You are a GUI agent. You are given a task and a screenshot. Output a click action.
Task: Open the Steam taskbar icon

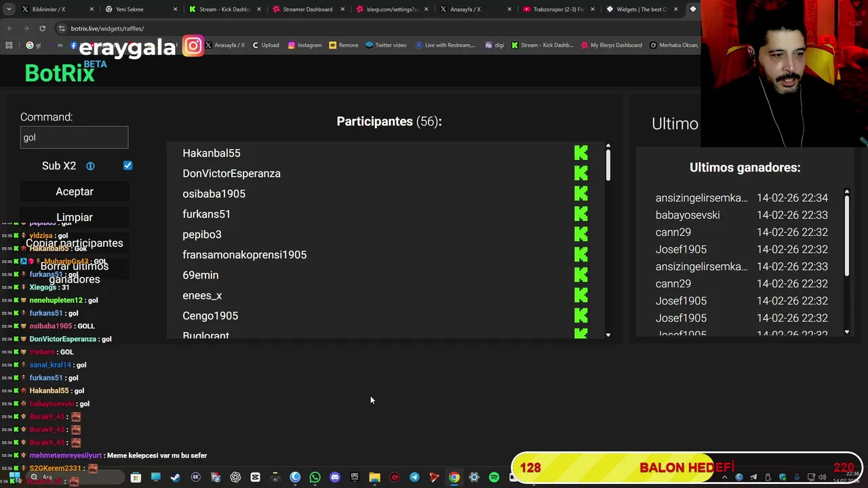[x=176, y=477]
